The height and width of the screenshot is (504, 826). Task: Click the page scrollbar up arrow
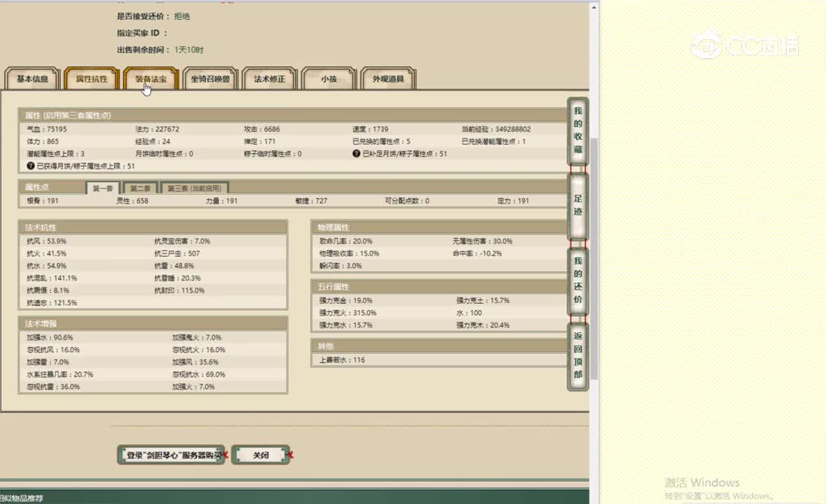pyautogui.click(x=594, y=8)
